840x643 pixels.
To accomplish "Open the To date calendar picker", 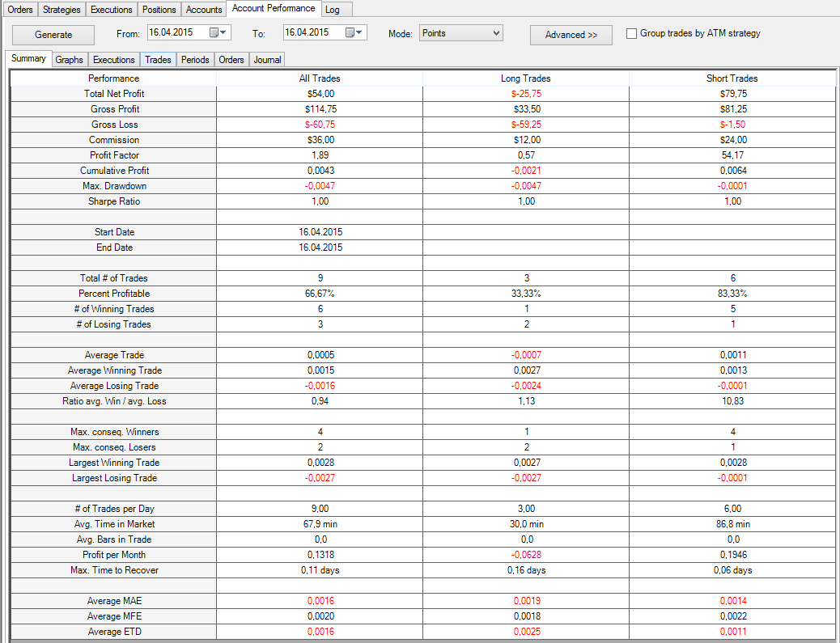I will (354, 32).
